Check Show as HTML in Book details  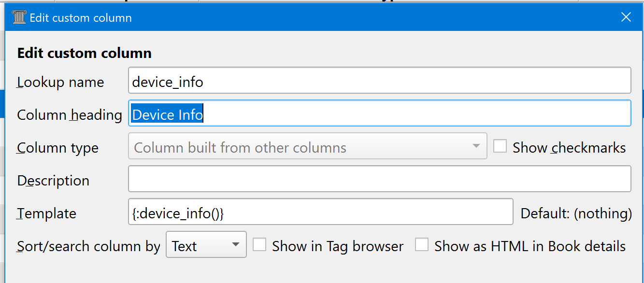pos(422,245)
